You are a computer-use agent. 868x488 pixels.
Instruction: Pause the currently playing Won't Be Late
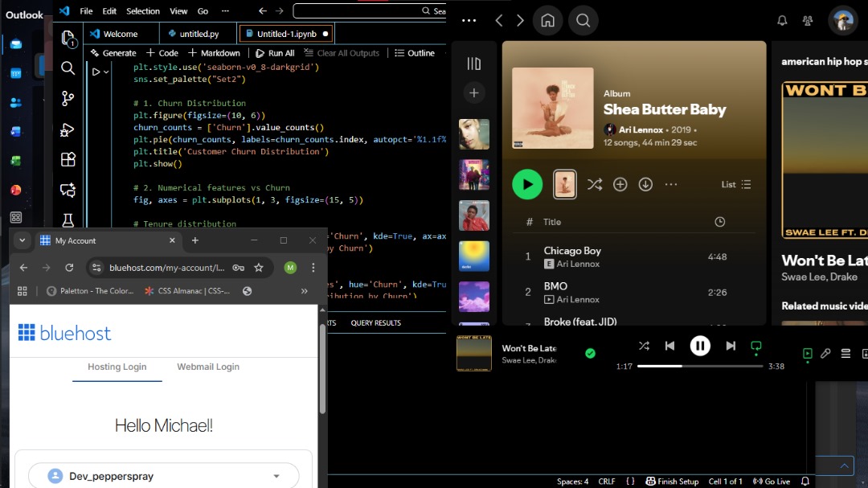(x=700, y=346)
